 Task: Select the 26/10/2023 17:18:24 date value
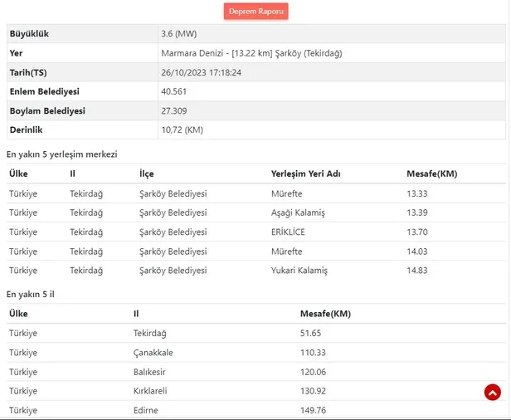pos(202,72)
